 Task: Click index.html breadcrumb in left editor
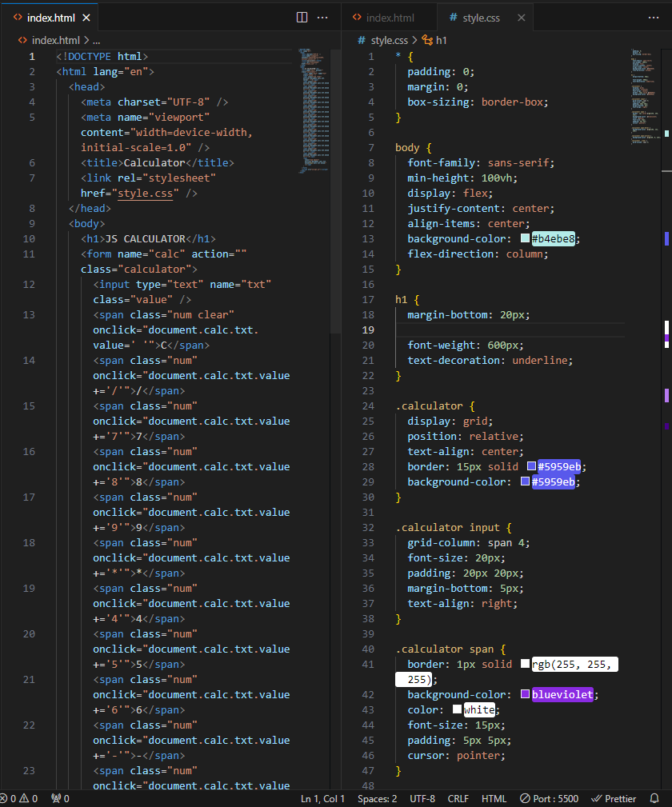coord(56,40)
